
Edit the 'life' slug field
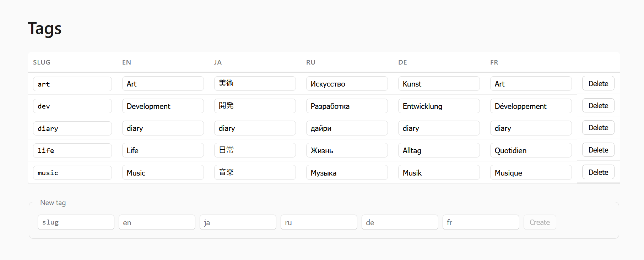(72, 150)
